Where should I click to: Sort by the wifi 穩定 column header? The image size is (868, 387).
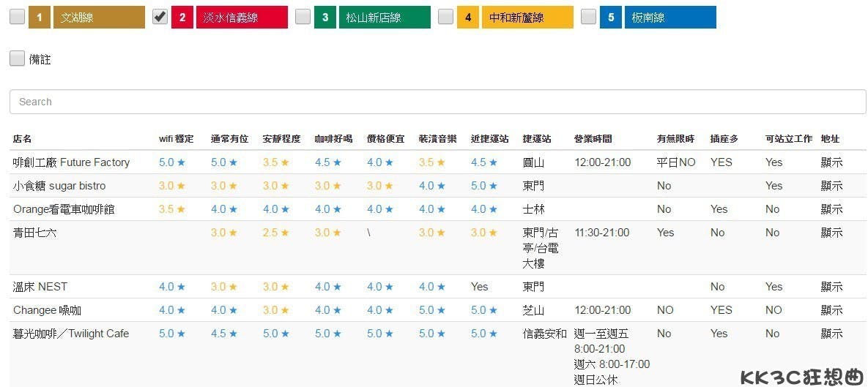(x=176, y=139)
